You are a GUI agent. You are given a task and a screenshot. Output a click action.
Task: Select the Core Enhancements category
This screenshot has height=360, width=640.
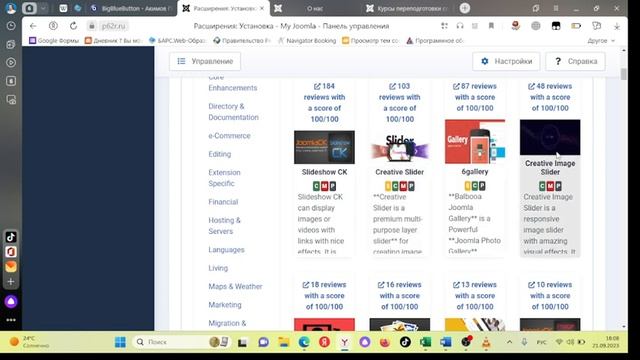(233, 82)
